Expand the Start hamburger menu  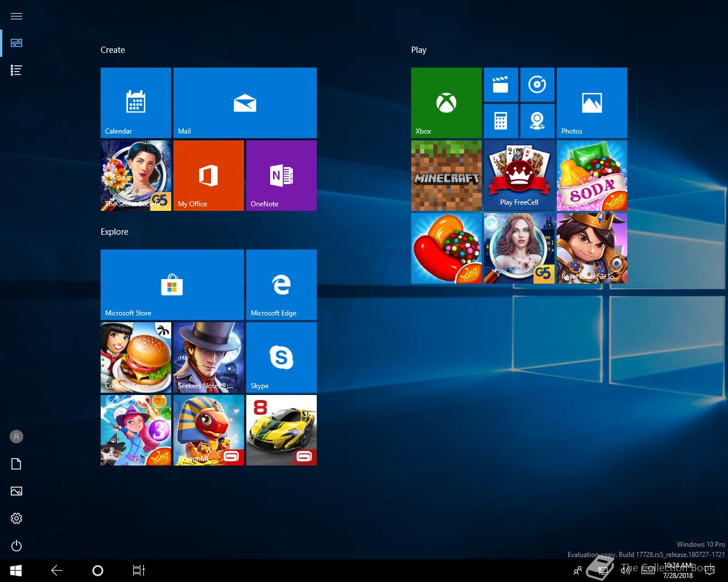click(x=16, y=16)
